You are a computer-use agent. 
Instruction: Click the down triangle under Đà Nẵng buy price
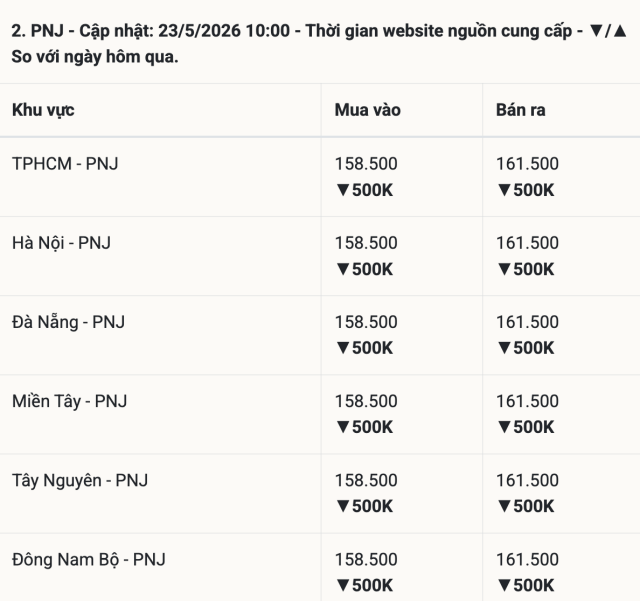click(343, 348)
